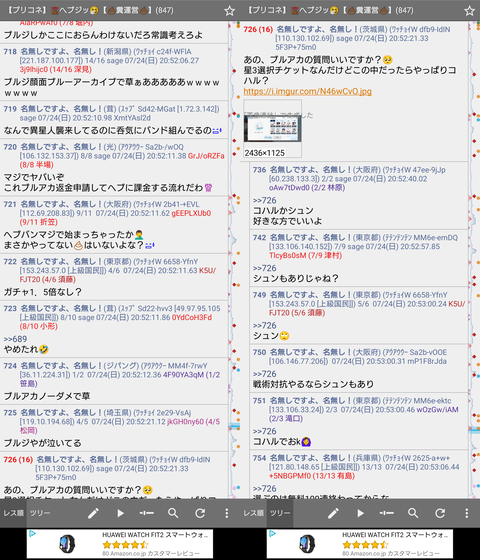This screenshot has width=480, height=560.
Task: Tap post body ブルジやが泣いてる
Action: click(42, 443)
